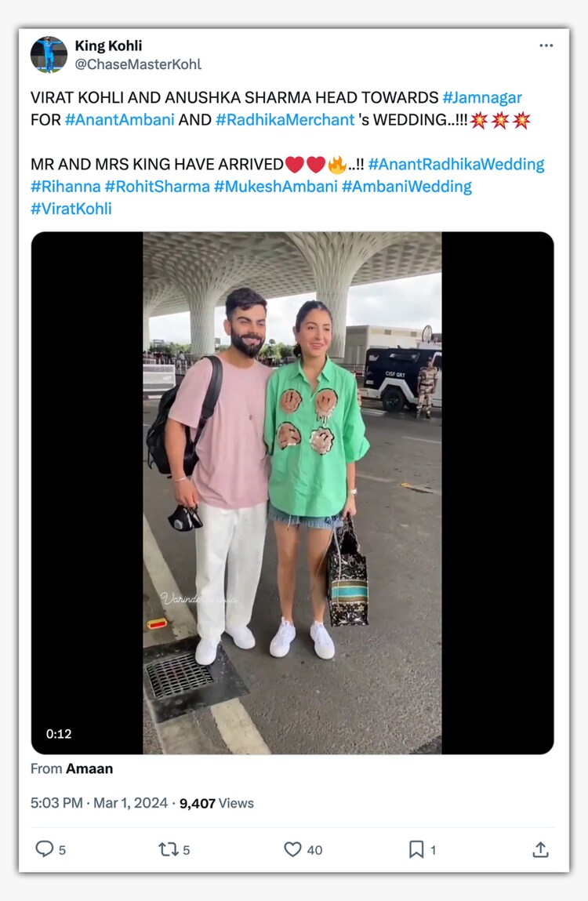Open the @ChaseMasterKohl handle
This screenshot has height=901, width=588.
(138, 64)
